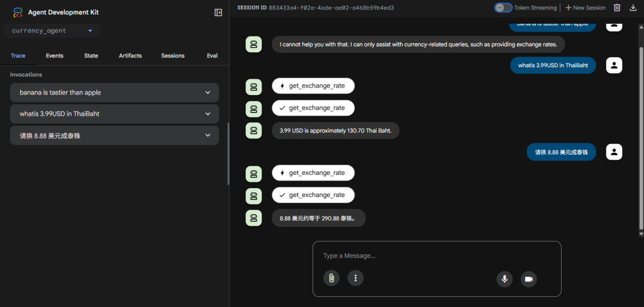Open the State tab

[91, 55]
